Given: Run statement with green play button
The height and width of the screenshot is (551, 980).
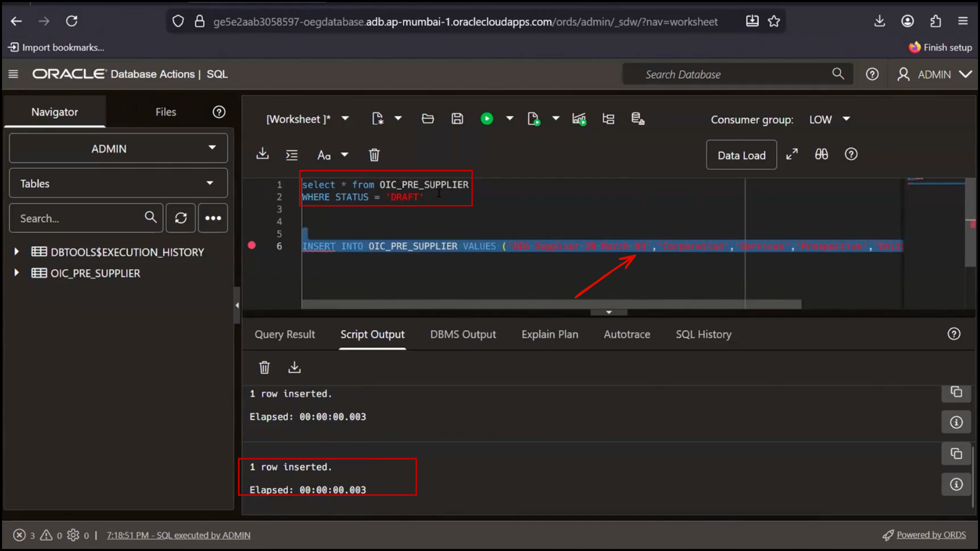Looking at the screenshot, I should coord(487,119).
